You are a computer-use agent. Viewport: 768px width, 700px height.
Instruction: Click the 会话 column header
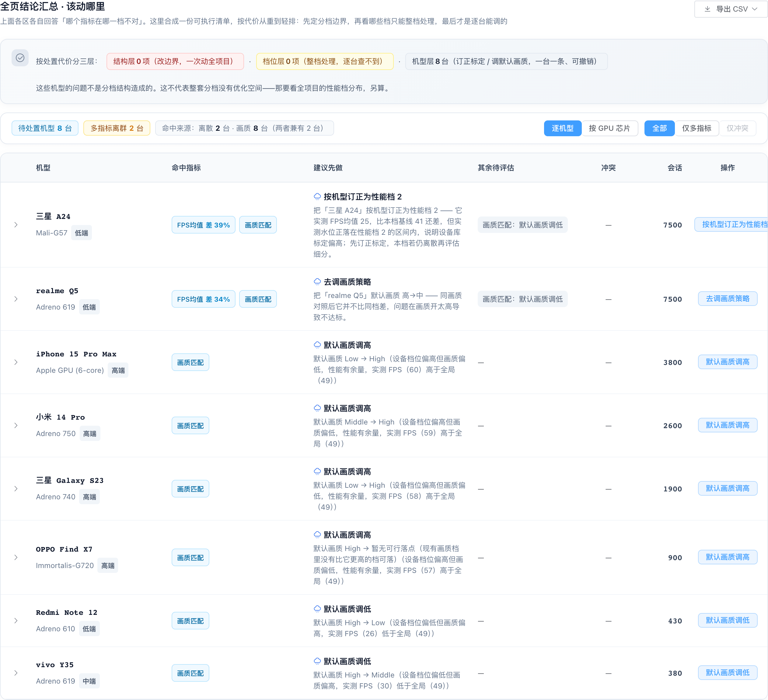[675, 168]
